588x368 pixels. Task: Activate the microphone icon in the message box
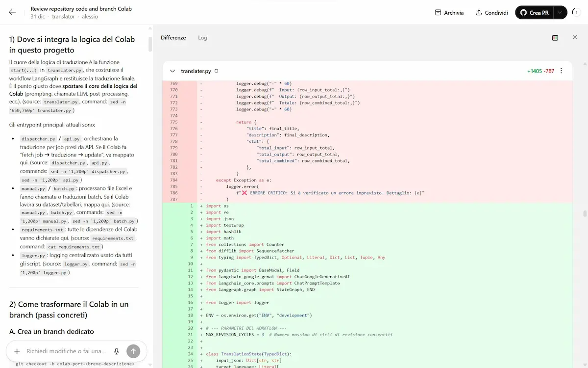(117, 351)
